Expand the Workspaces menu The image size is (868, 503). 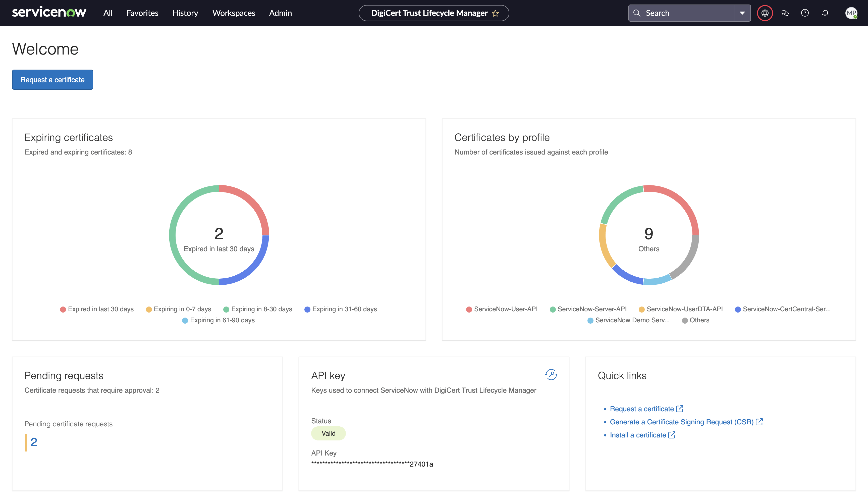point(234,13)
